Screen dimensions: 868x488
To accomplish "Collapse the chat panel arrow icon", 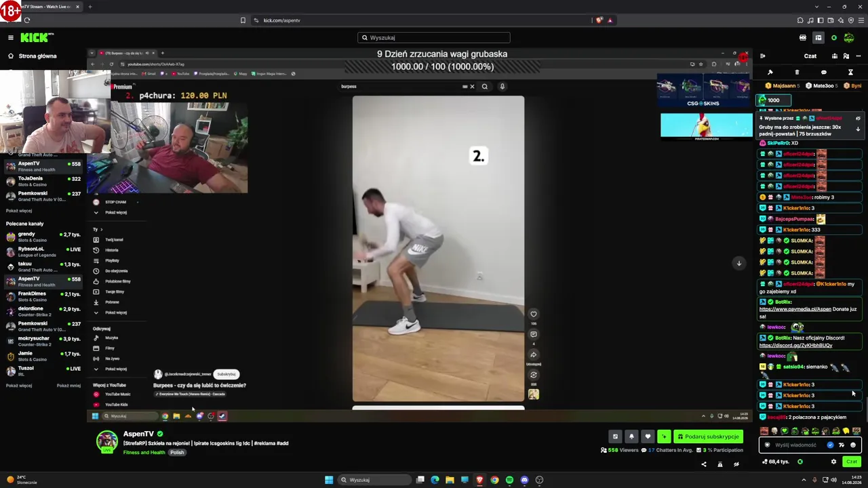I will (x=763, y=56).
